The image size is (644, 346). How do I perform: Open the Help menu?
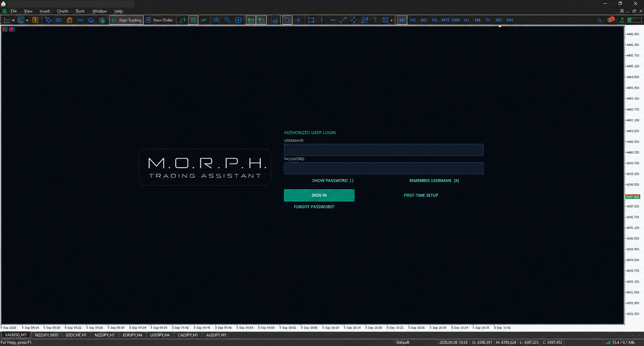(x=119, y=11)
